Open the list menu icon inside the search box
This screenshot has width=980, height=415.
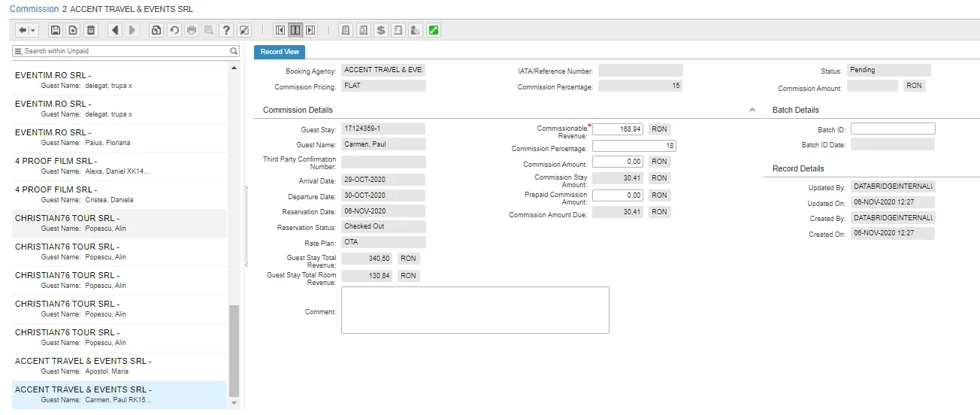(x=19, y=51)
